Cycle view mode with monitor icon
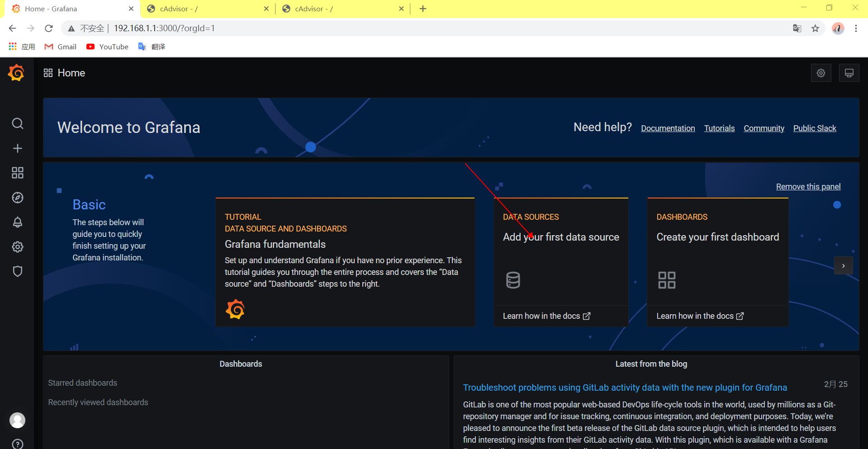The height and width of the screenshot is (449, 868). pos(849,73)
